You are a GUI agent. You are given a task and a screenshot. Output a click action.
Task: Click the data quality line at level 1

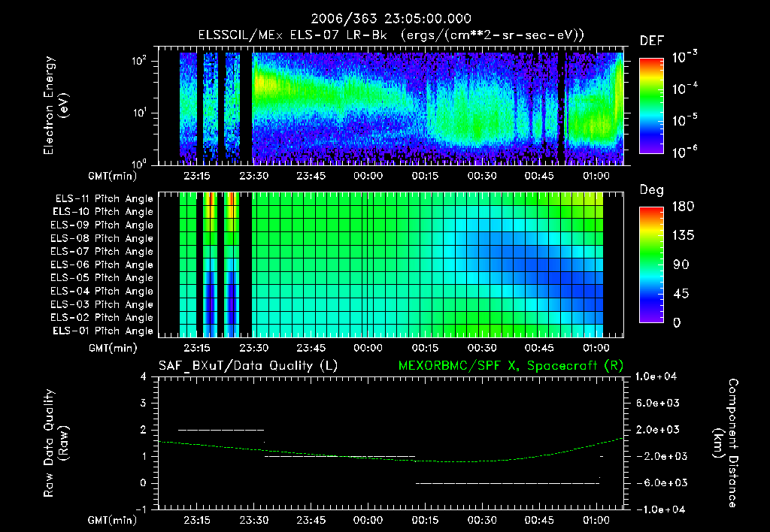[340, 456]
